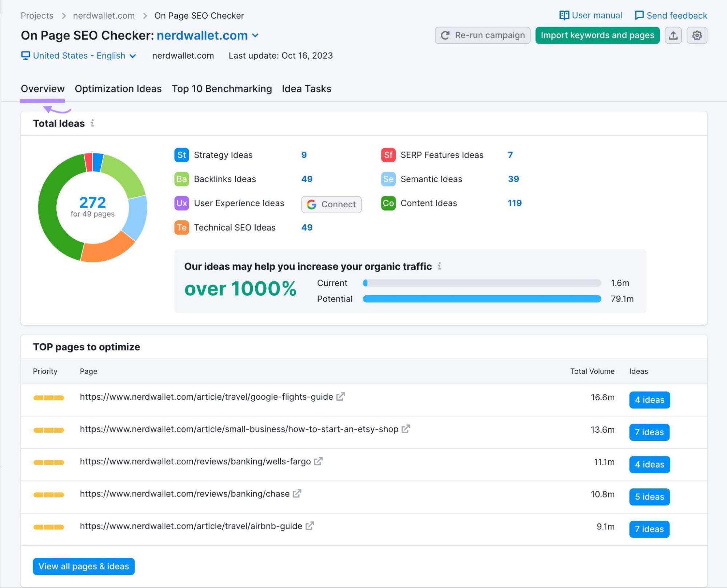Viewport: 727px width, 588px height.
Task: Open the Top 10 Benchmarking tab
Action: [222, 89]
